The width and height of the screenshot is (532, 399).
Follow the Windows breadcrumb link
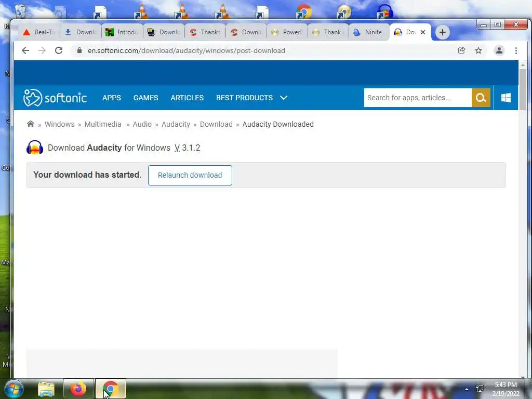point(59,124)
